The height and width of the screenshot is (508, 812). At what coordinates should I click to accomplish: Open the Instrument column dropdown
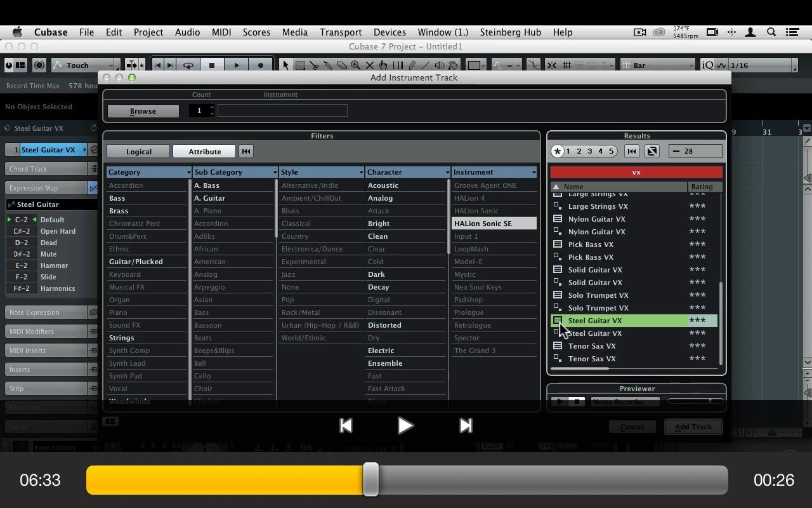[534, 172]
